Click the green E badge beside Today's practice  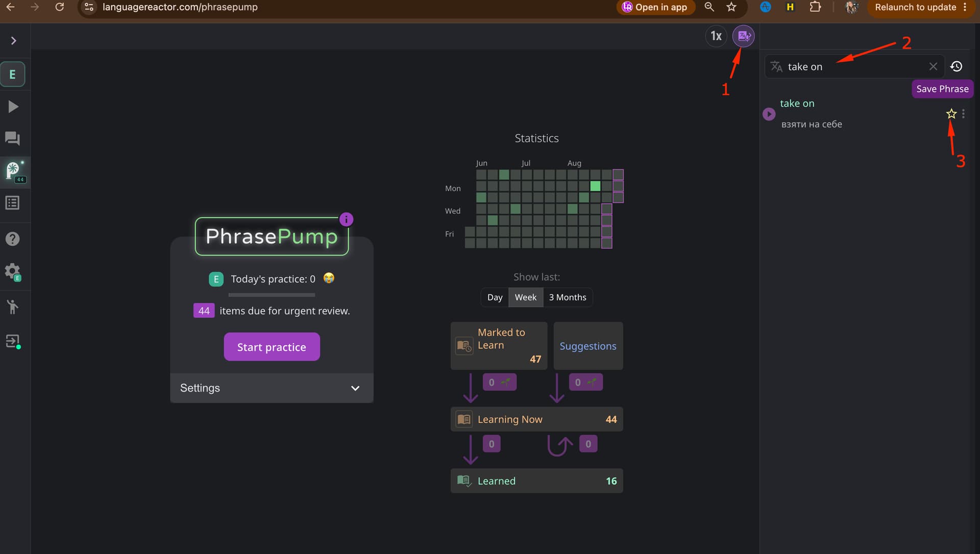tap(216, 279)
